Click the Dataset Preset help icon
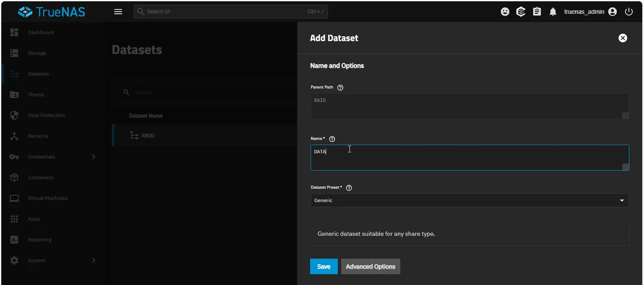The image size is (644, 285). (x=349, y=188)
